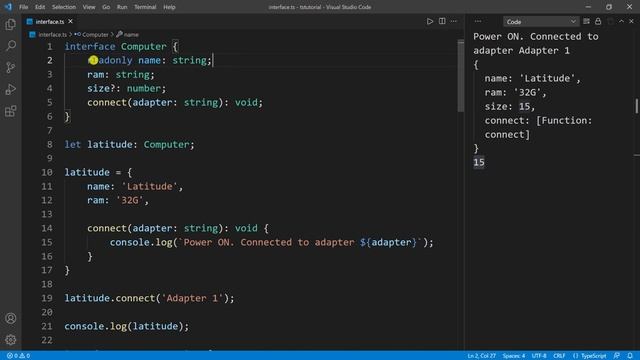The width and height of the screenshot is (640, 360).
Task: Toggle the output scroll lock
Action: [598, 21]
